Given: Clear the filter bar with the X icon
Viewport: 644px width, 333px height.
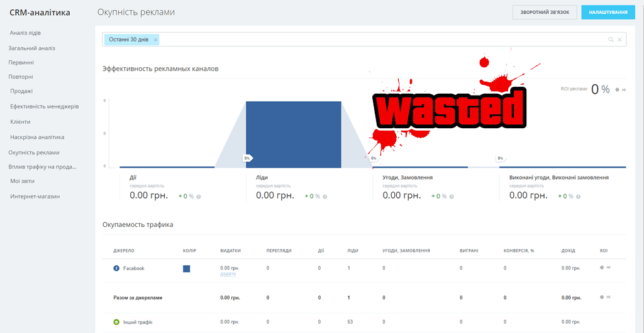Looking at the screenshot, I should click(619, 40).
